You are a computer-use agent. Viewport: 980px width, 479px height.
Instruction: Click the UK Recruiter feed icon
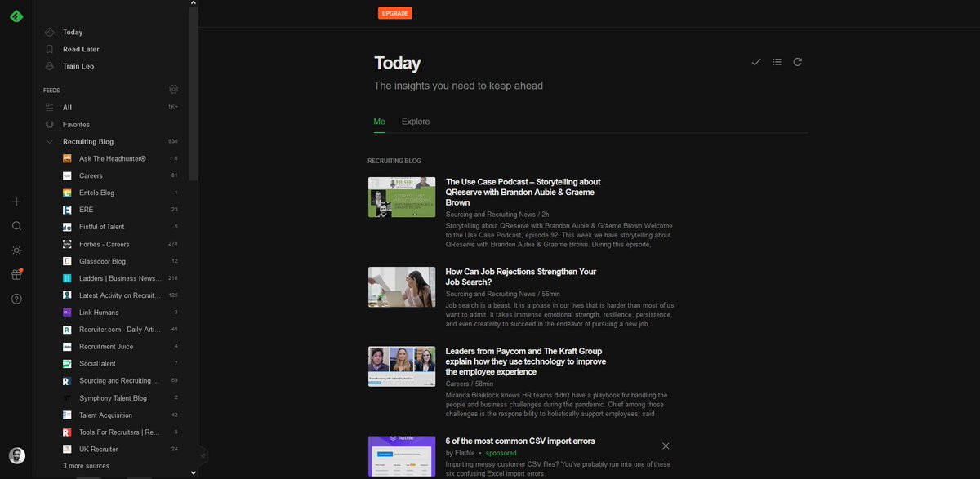67,450
